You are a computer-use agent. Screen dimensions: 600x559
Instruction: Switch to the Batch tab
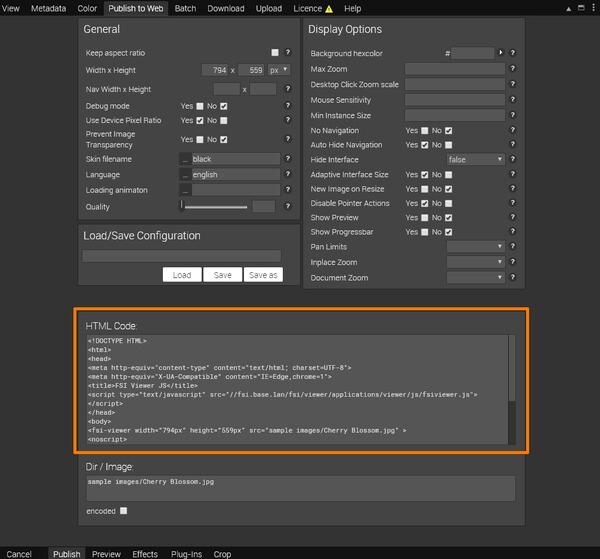[x=185, y=8]
